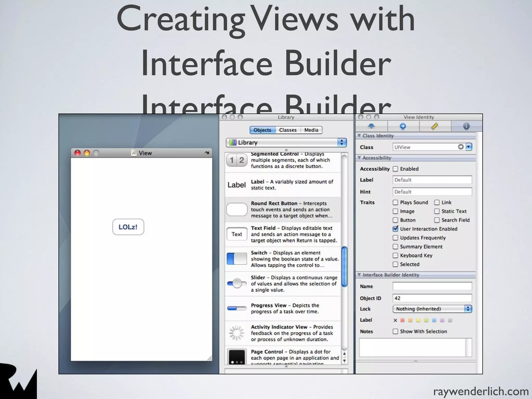Enable the Accessibility Enabled checkbox

point(395,169)
